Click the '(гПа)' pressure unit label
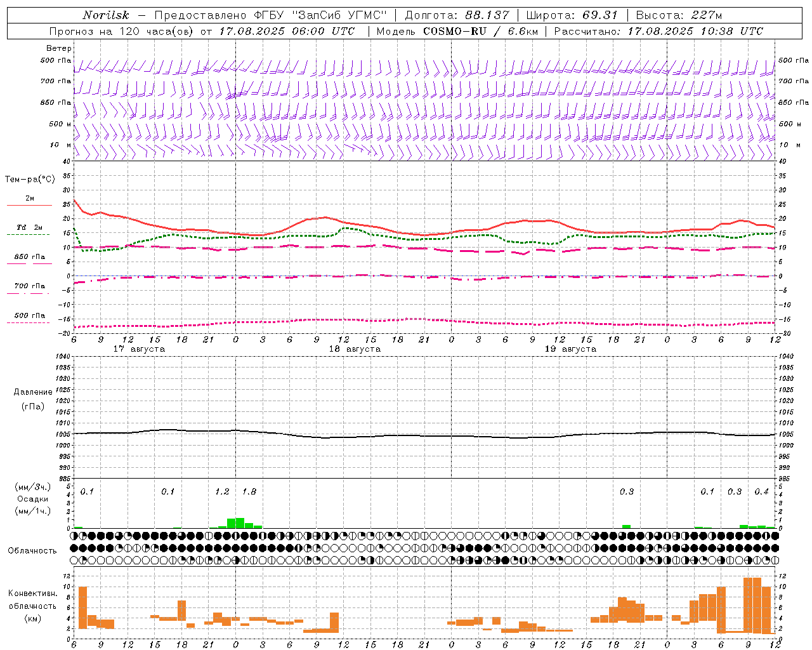Screen dimensions: 812x650 [33, 406]
